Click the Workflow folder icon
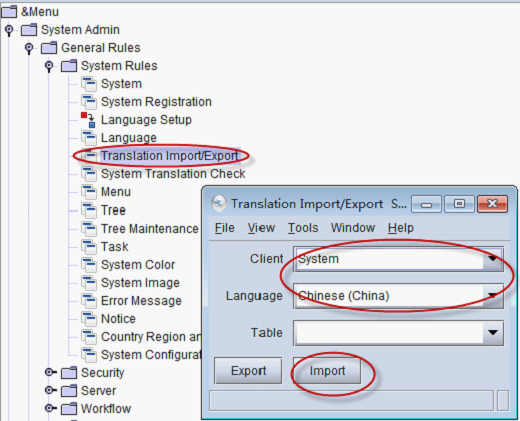This screenshot has height=421, width=520. coord(69,409)
